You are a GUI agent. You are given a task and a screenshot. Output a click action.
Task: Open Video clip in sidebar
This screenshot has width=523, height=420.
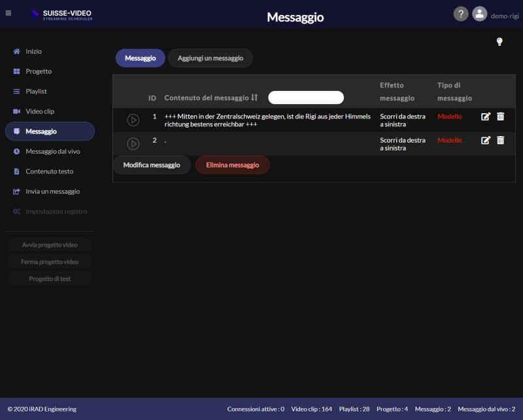(x=50, y=111)
